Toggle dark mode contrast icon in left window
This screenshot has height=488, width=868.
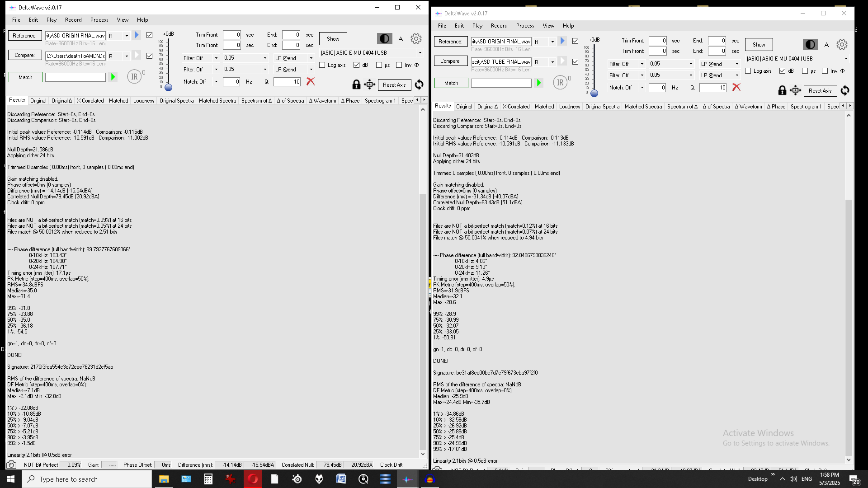coord(384,39)
